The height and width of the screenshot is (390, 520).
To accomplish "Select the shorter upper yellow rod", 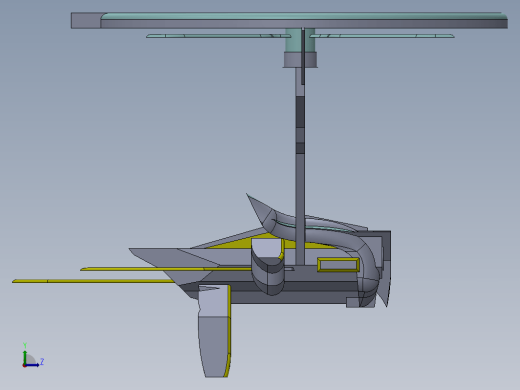I will pyautogui.click(x=165, y=269).
